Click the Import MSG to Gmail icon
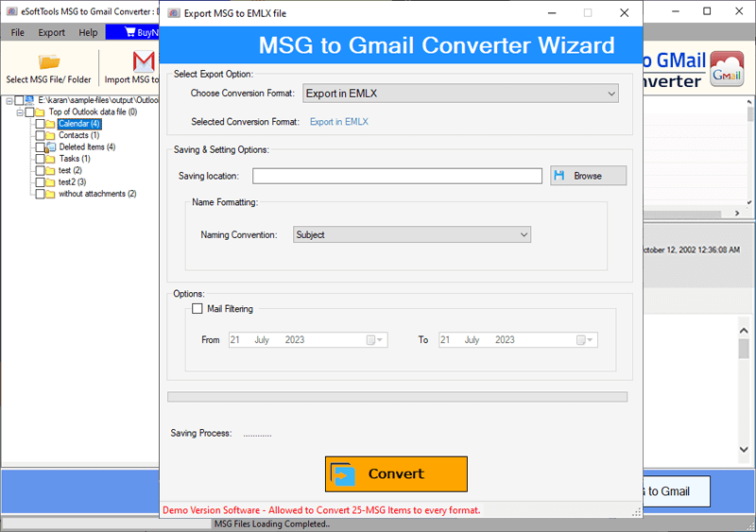 tap(144, 61)
